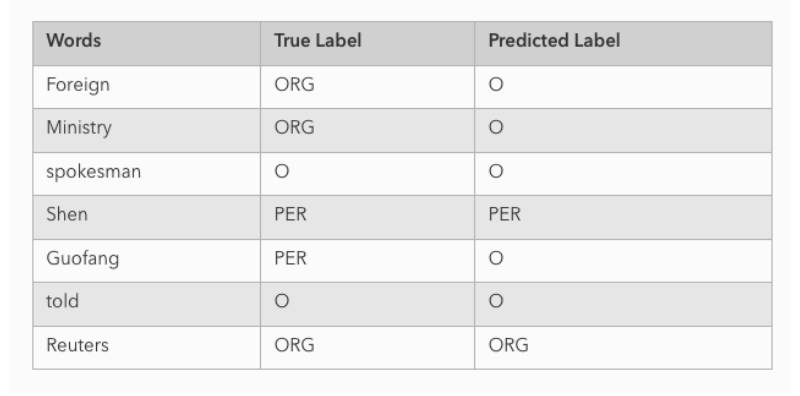Select the Guofang word cell
The width and height of the screenshot is (800, 396).
(x=147, y=260)
